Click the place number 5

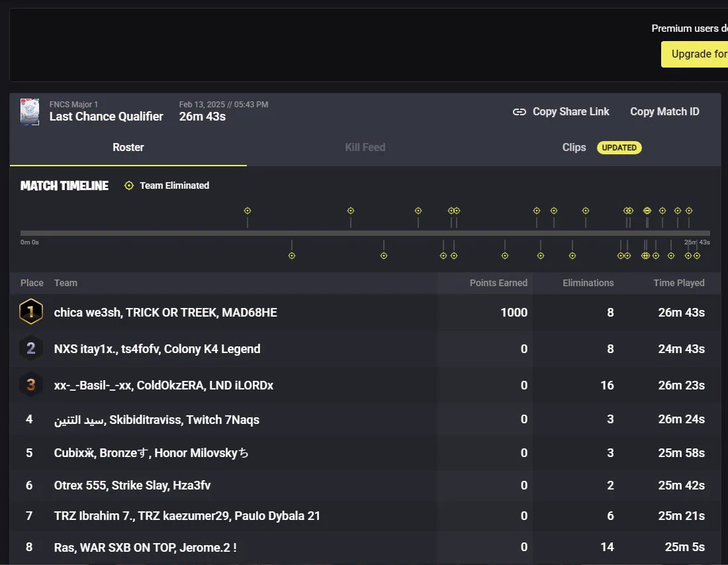29,452
